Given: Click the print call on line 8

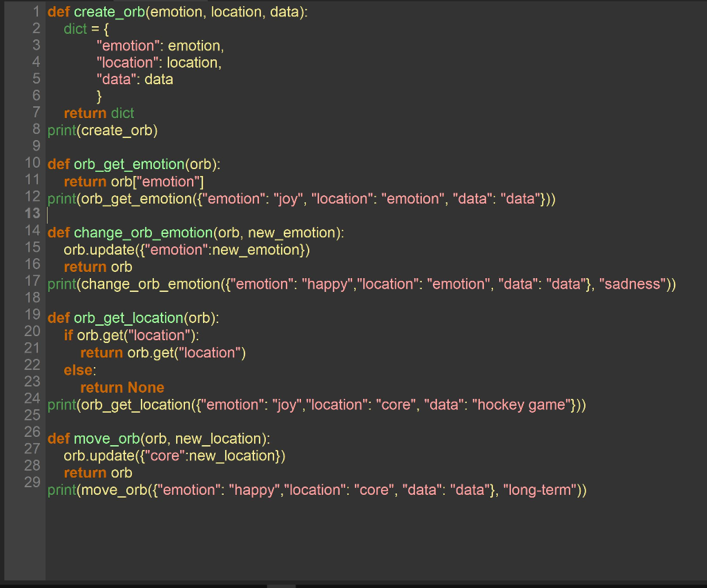Looking at the screenshot, I should [61, 130].
